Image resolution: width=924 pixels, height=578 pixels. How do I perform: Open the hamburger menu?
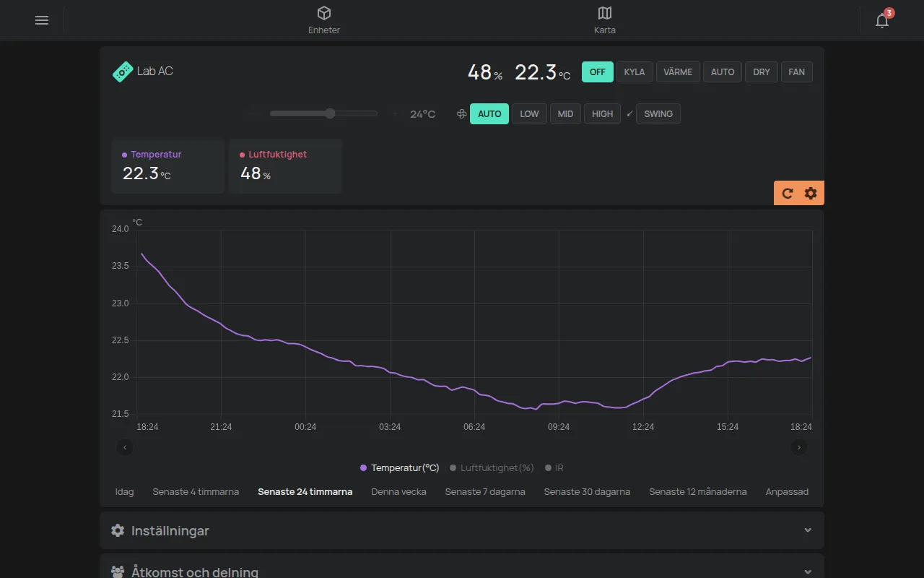[x=42, y=20]
